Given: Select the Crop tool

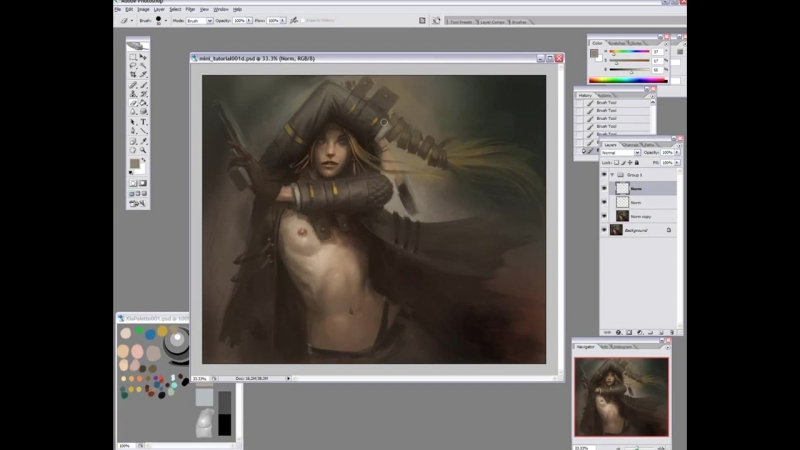Looking at the screenshot, I should (133, 74).
